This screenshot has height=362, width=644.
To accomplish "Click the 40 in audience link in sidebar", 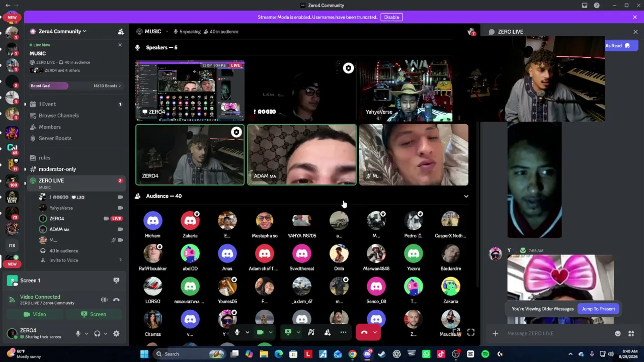I will coord(64,251).
